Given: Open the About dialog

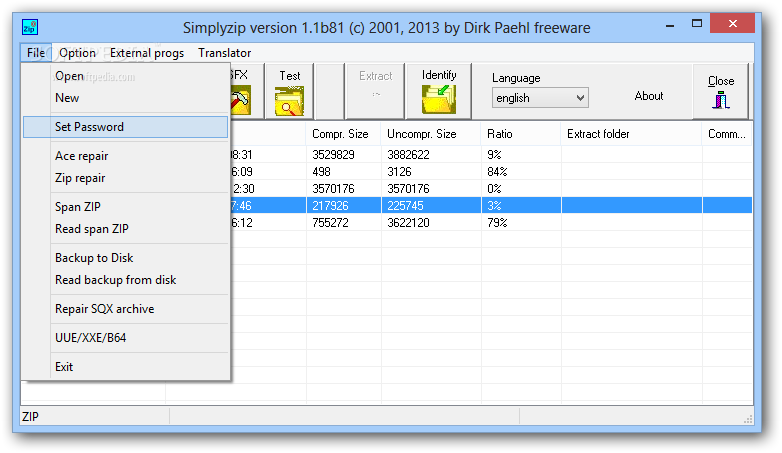Looking at the screenshot, I should [648, 96].
